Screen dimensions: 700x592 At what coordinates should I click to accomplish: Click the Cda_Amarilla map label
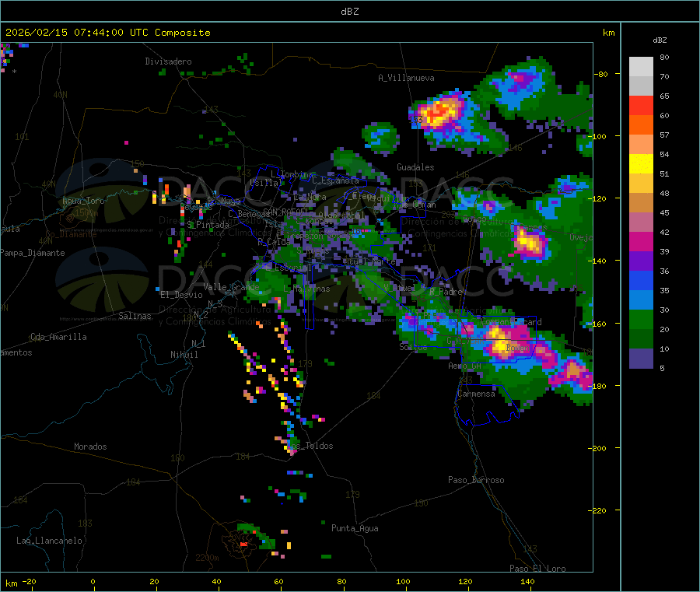click(x=58, y=337)
